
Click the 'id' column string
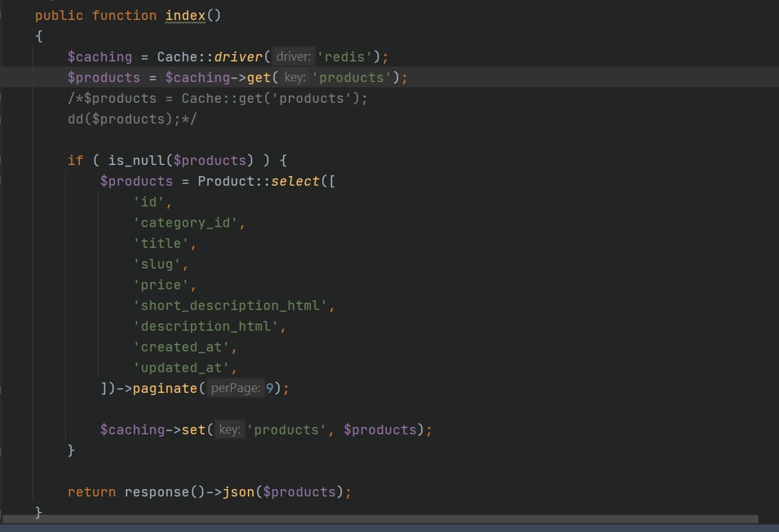(x=149, y=203)
